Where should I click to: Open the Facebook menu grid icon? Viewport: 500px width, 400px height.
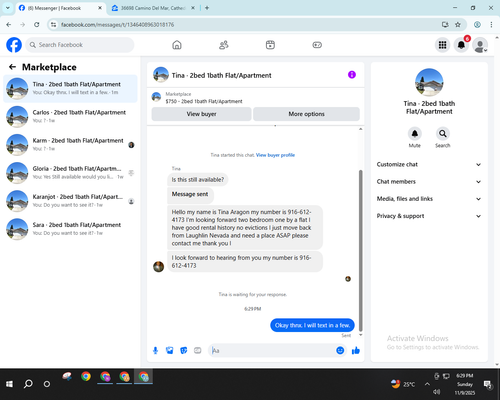(x=442, y=45)
